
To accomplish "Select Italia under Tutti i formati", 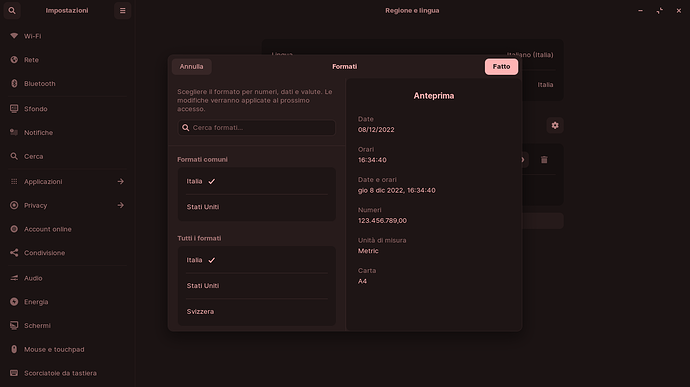I will [257, 260].
